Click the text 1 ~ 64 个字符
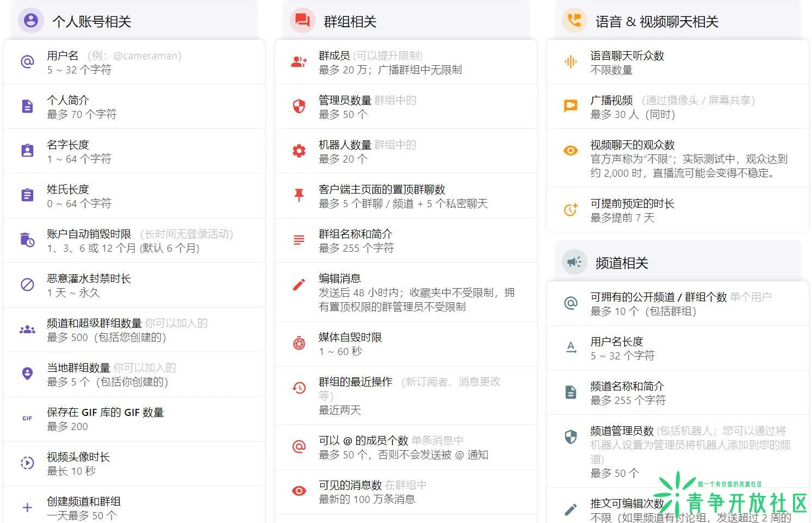The image size is (812, 523). 79,159
